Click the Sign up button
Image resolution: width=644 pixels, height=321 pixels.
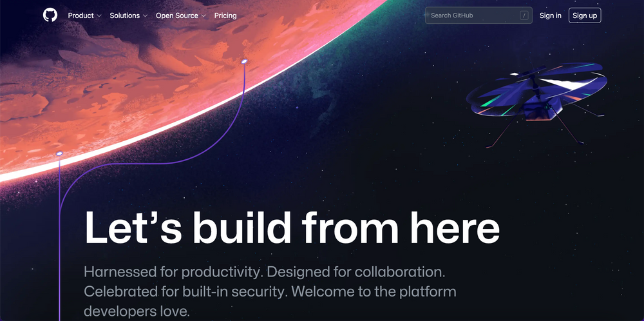click(585, 15)
